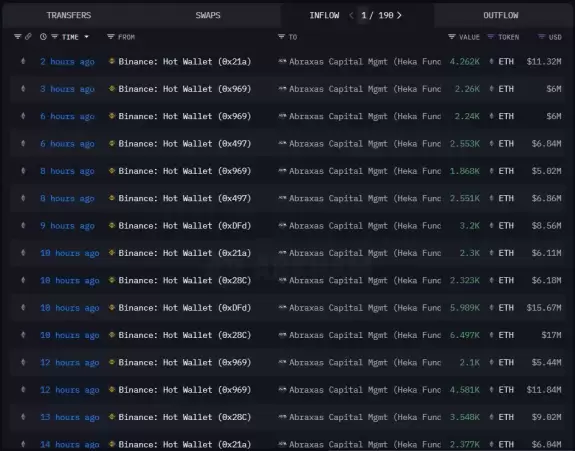
Task: Go to previous inflow page arrow
Action: click(x=351, y=15)
